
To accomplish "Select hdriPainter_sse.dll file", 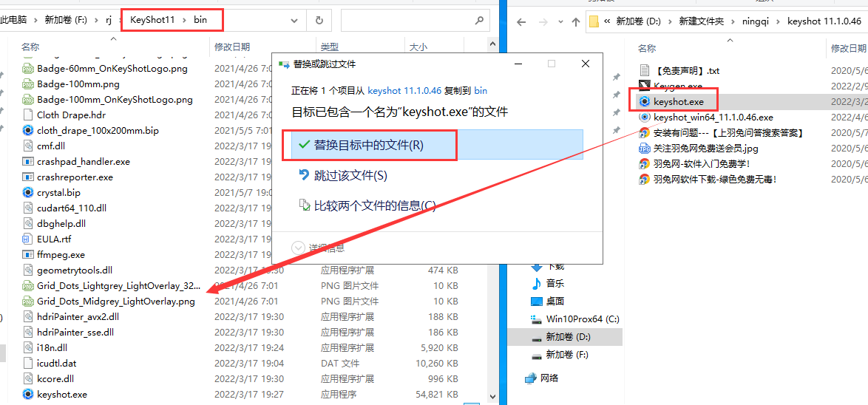I will click(75, 333).
